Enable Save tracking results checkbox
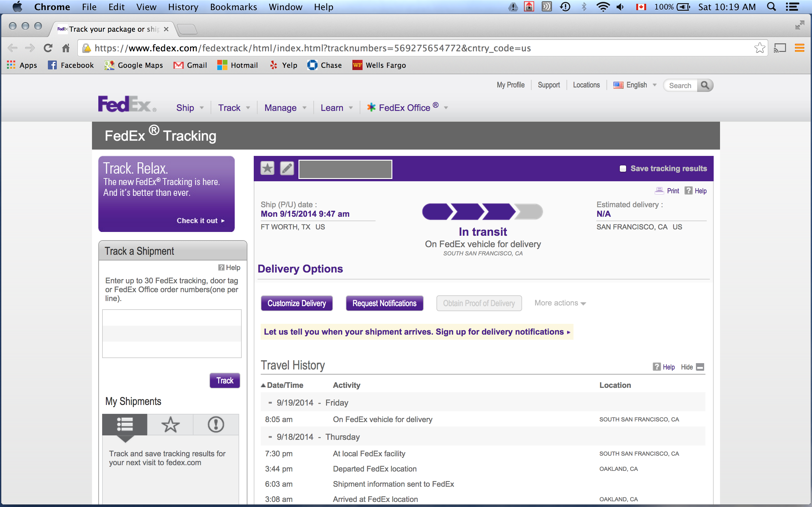 pos(623,169)
